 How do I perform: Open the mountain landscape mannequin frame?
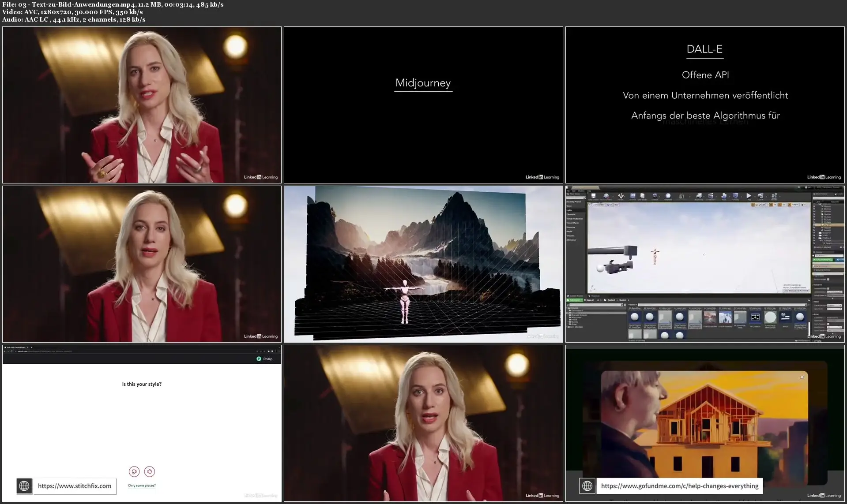[x=423, y=264]
